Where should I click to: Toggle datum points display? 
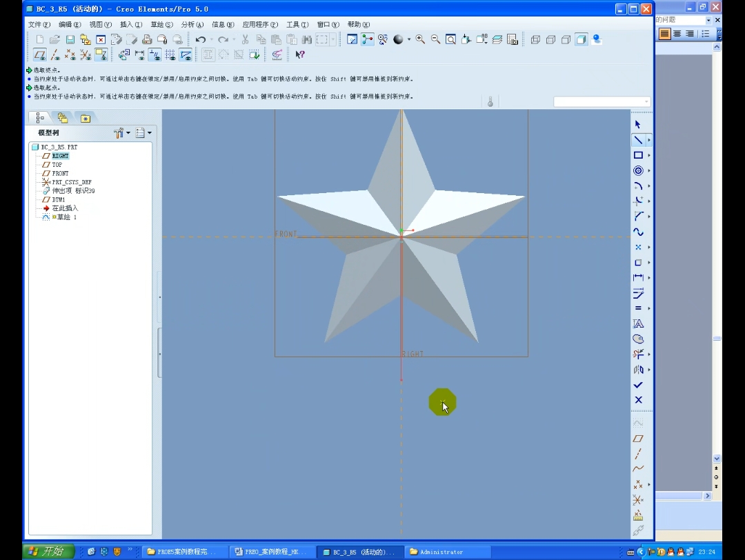(70, 54)
